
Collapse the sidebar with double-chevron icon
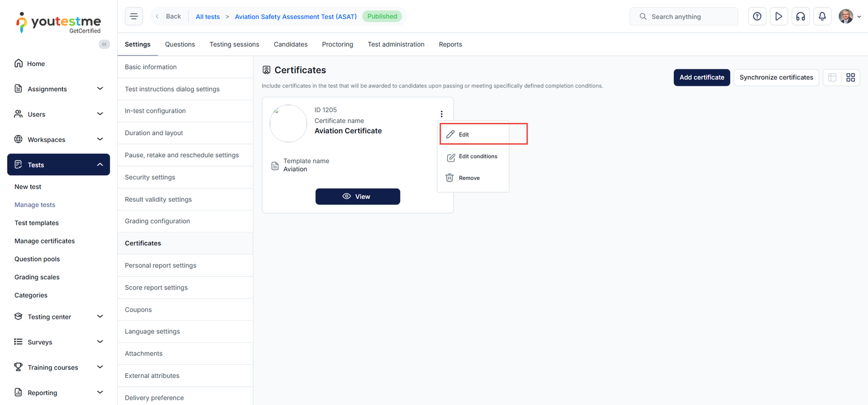(x=104, y=44)
